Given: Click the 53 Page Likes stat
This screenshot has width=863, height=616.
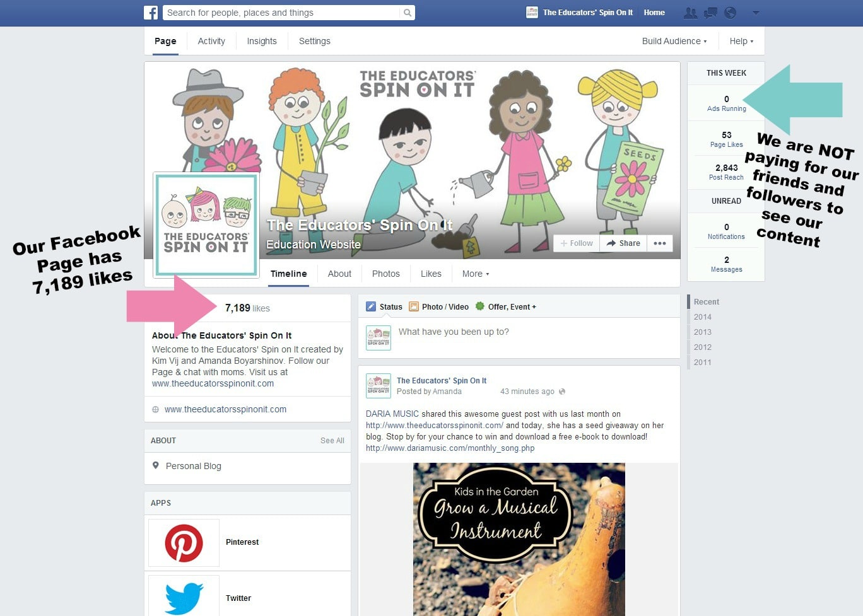Looking at the screenshot, I should click(727, 139).
